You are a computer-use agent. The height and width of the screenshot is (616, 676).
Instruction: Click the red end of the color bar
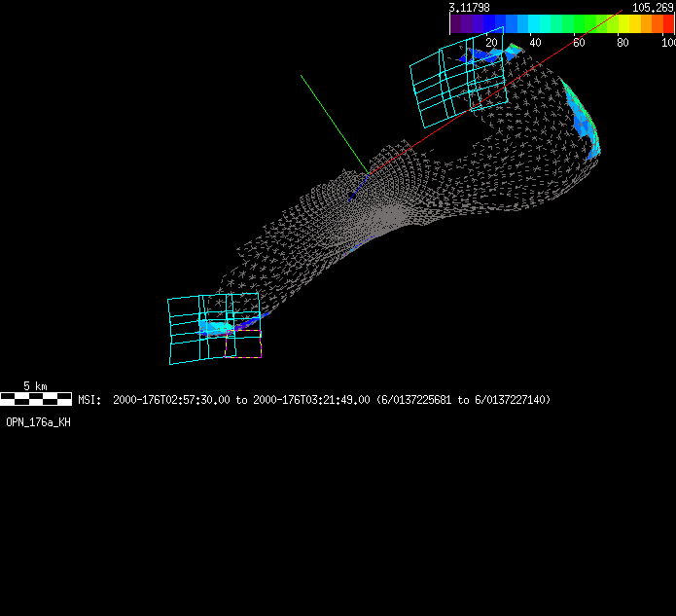(x=667, y=24)
